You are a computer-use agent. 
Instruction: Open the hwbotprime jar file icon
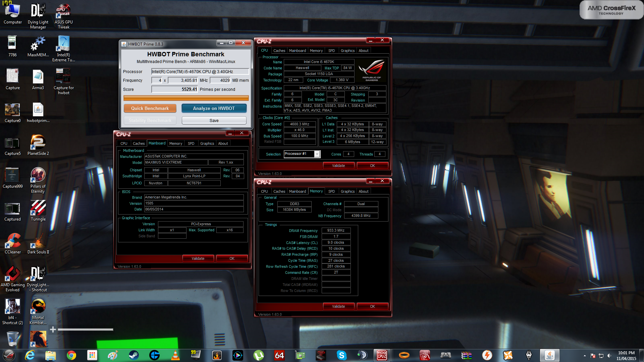(38, 112)
